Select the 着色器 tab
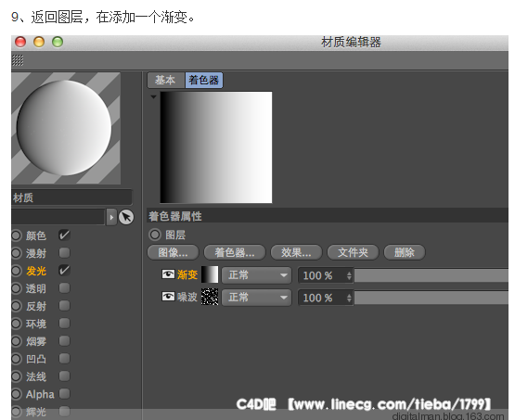Viewport: 515px width, 420px height. tap(204, 80)
